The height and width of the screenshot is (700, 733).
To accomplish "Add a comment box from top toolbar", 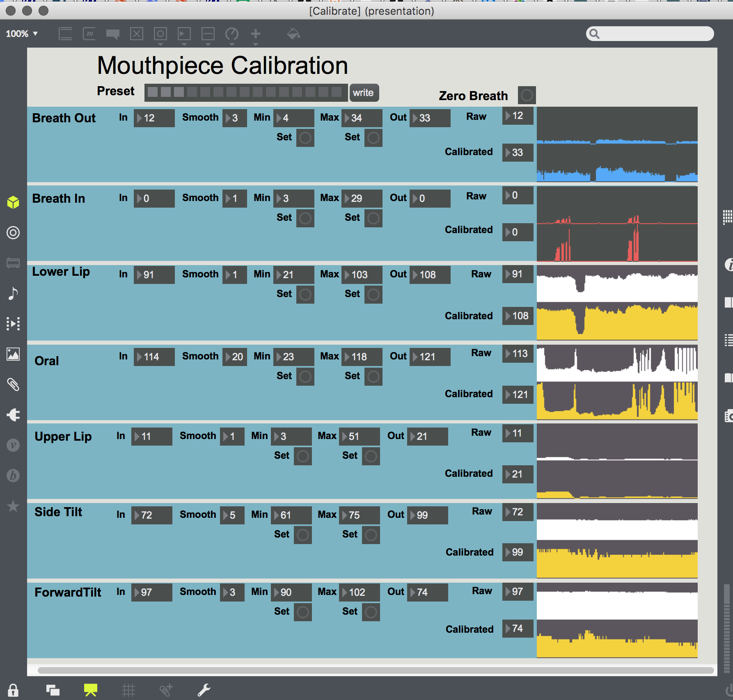I will pyautogui.click(x=113, y=34).
